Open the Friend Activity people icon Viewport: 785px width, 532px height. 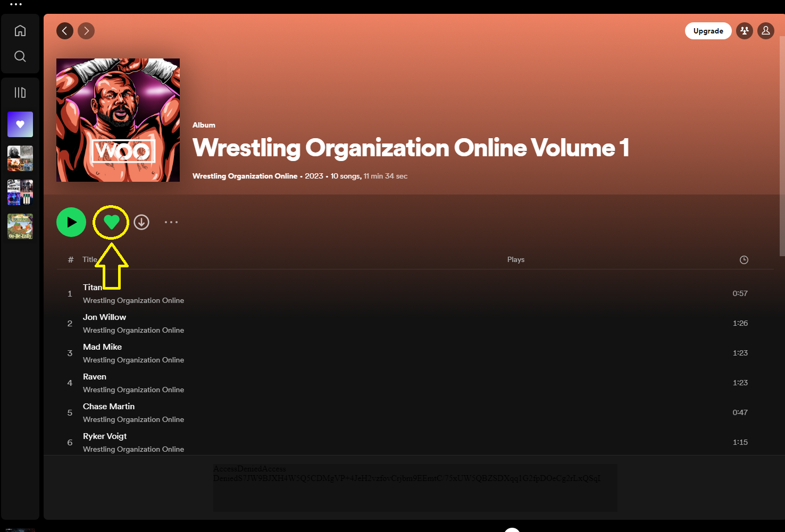tap(745, 31)
